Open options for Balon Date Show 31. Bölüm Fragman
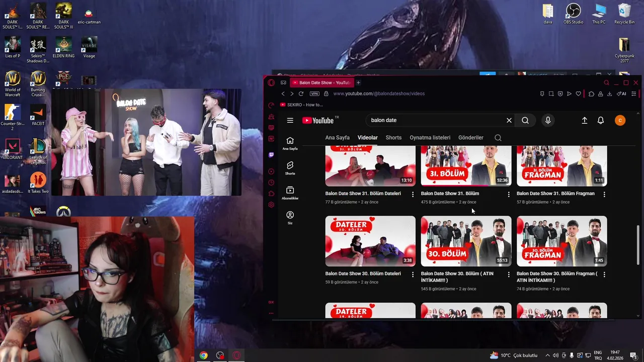 [604, 194]
